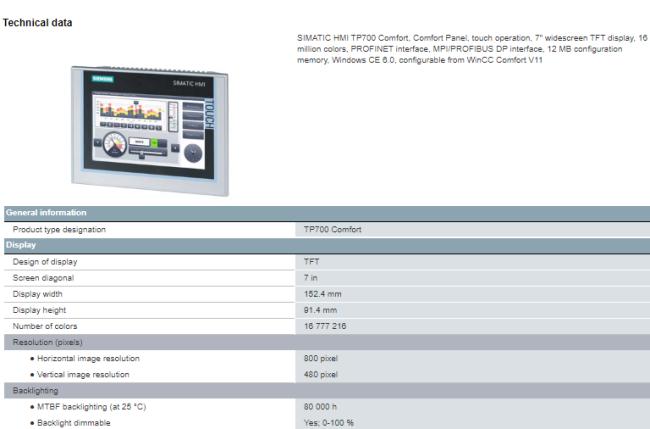Click the 16 777 216 colors value
This screenshot has height=429, width=650.
[x=324, y=326]
